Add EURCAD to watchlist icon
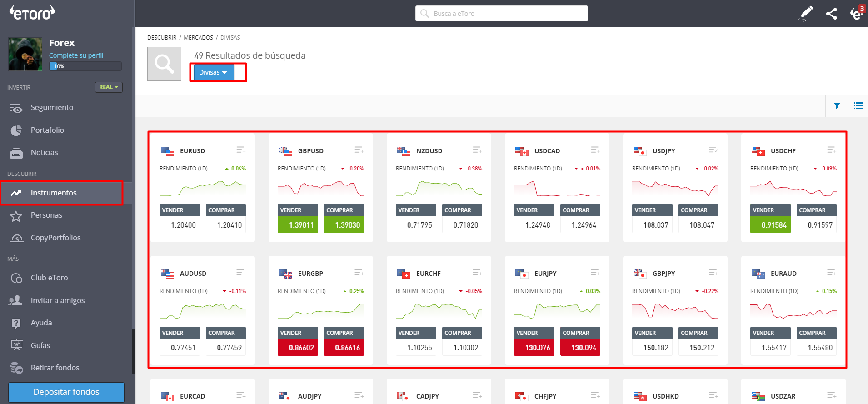This screenshot has width=868, height=404. [241, 395]
